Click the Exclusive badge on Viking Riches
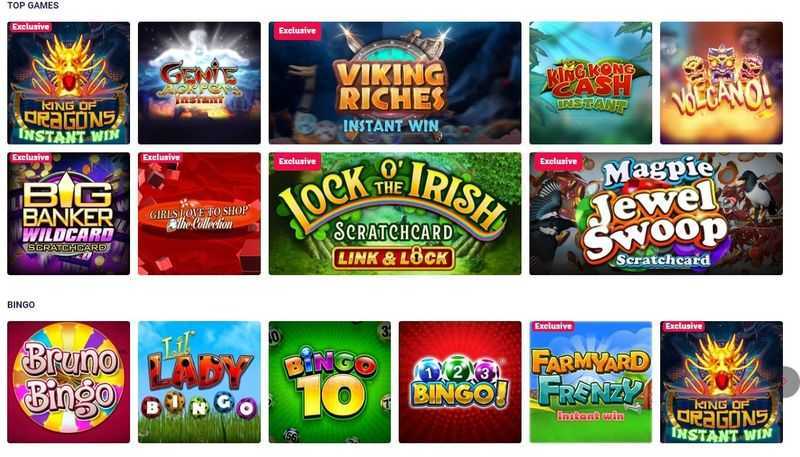 pos(297,31)
